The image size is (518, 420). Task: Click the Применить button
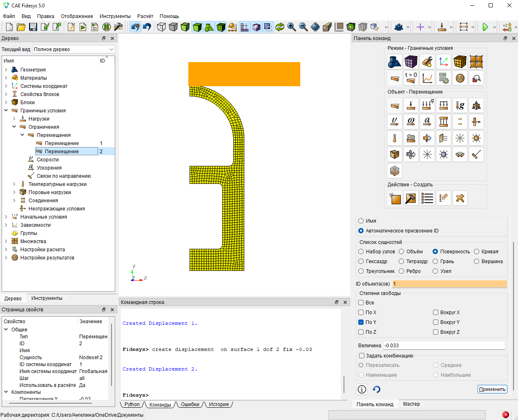(x=492, y=389)
